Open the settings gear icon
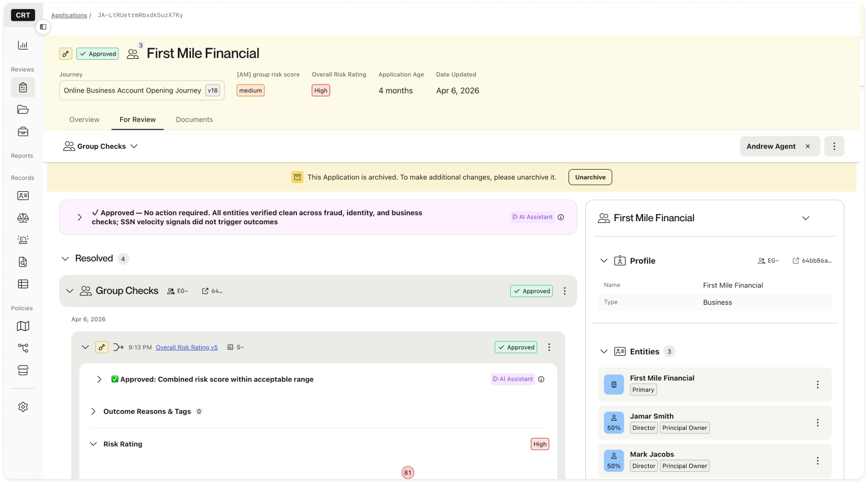Viewport: 868px width, 484px height. pos(23,407)
